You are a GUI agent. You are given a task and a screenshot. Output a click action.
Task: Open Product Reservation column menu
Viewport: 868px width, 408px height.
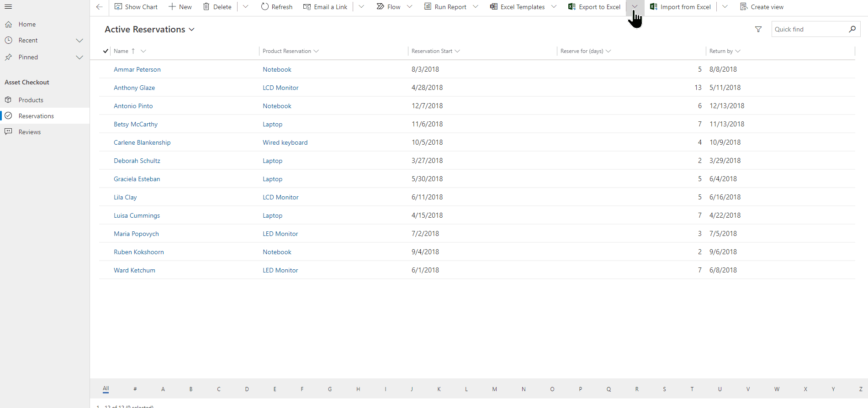(x=317, y=51)
